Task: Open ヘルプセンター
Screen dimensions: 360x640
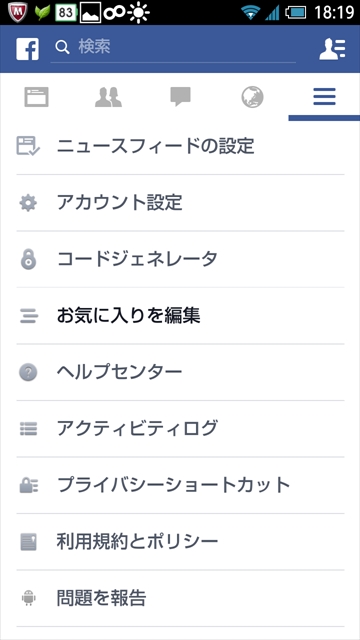Action: (x=180, y=372)
